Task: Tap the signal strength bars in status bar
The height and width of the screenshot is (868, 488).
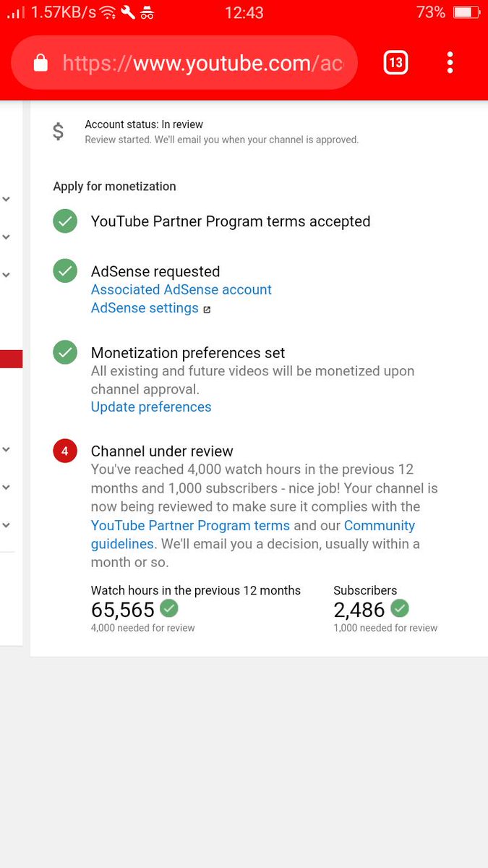Action: [15, 12]
